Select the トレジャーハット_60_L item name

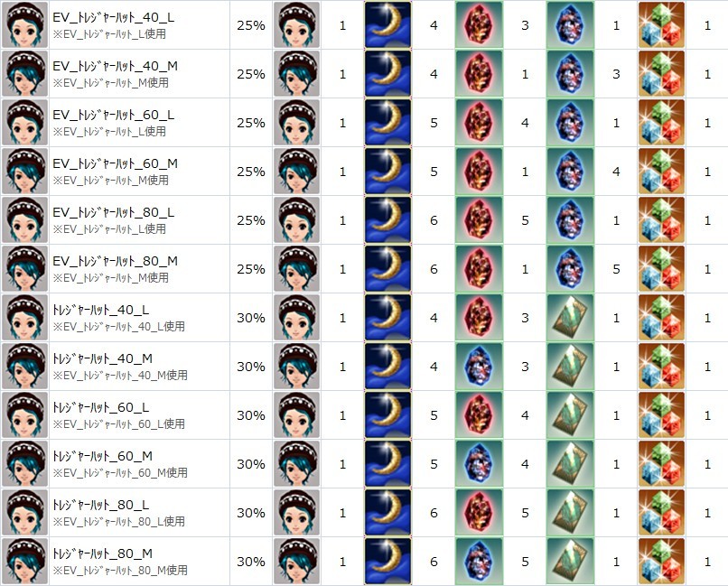101,407
